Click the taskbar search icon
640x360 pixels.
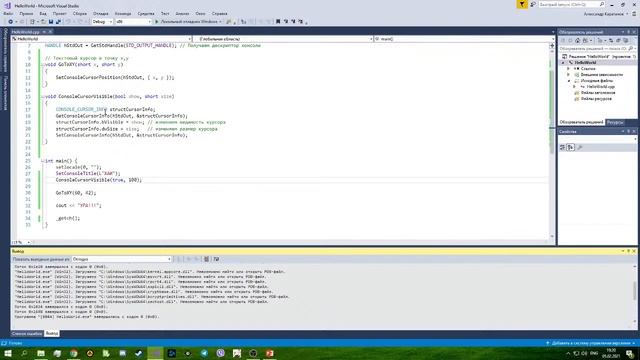click(x=24, y=353)
